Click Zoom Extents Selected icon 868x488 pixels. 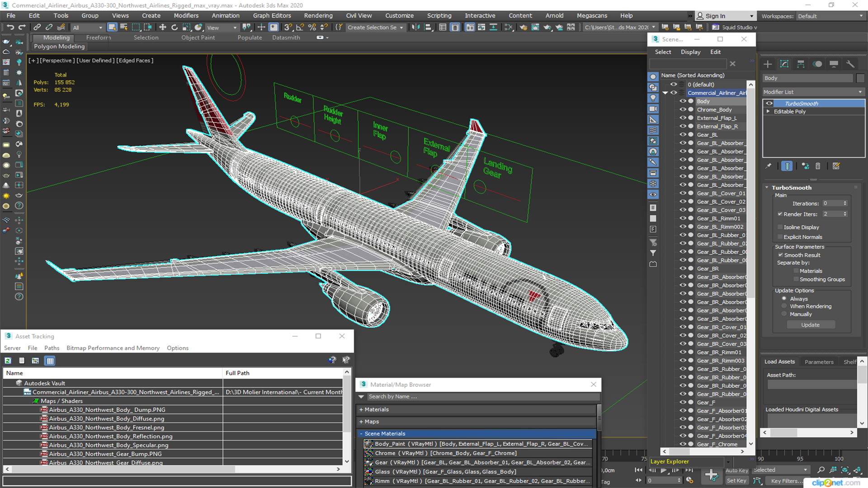coord(844,470)
